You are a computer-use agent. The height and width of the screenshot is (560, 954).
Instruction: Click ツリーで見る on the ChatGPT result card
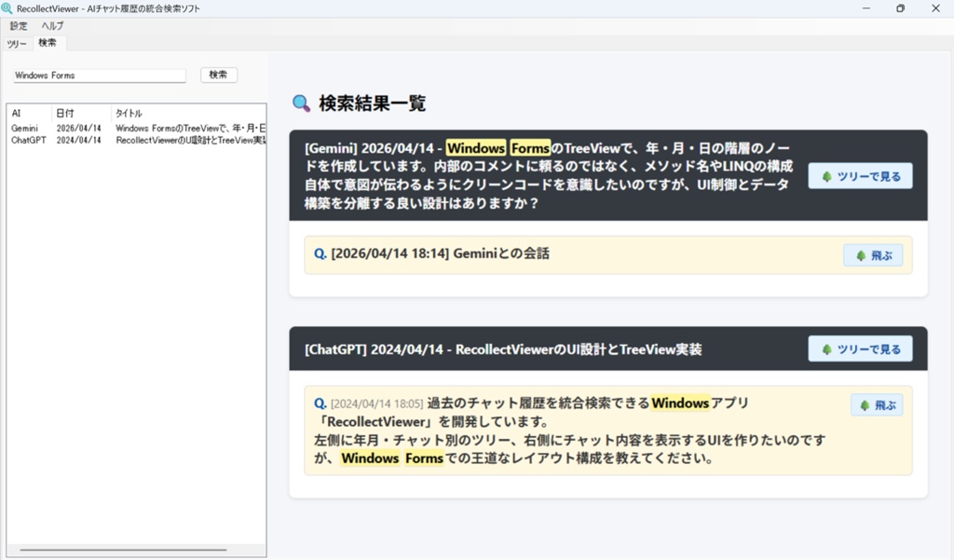[x=860, y=348]
